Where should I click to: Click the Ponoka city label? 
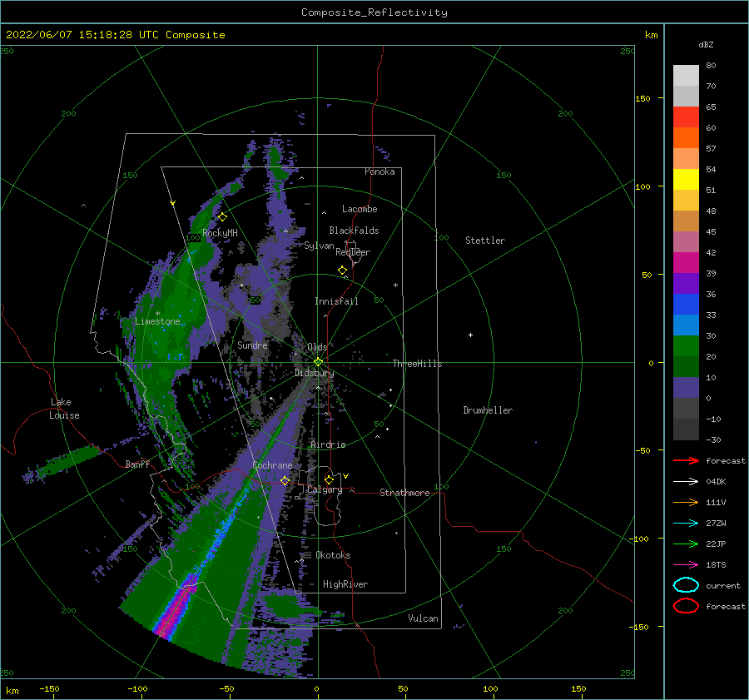pyautogui.click(x=379, y=171)
